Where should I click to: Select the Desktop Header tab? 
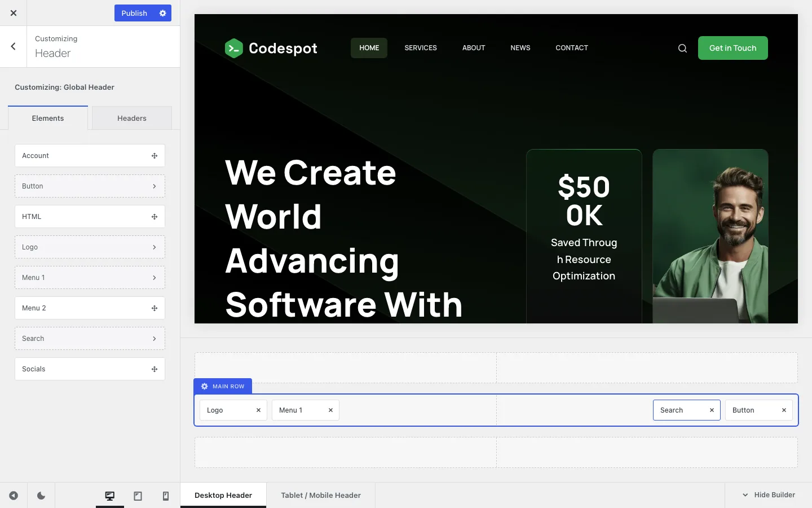223,495
